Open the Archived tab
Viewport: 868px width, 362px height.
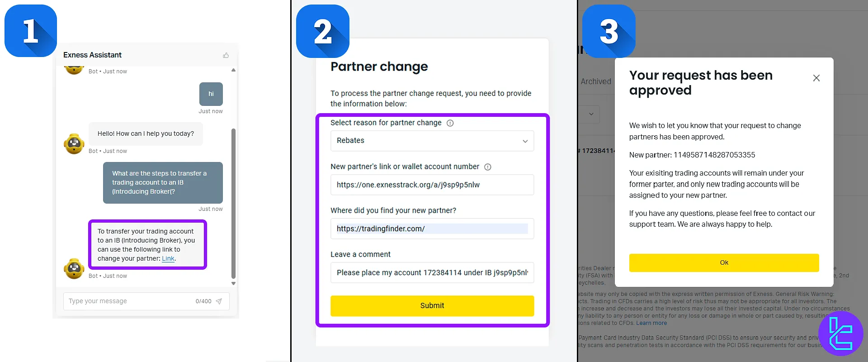595,81
